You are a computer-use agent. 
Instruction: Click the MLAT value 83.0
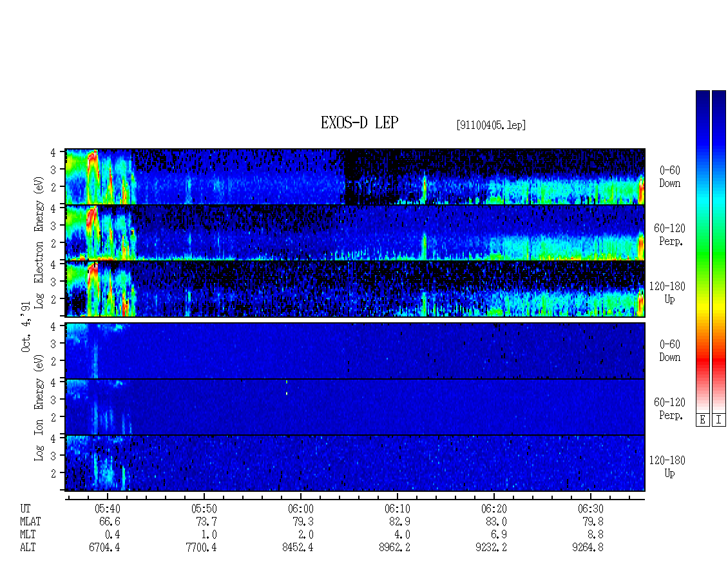496,521
